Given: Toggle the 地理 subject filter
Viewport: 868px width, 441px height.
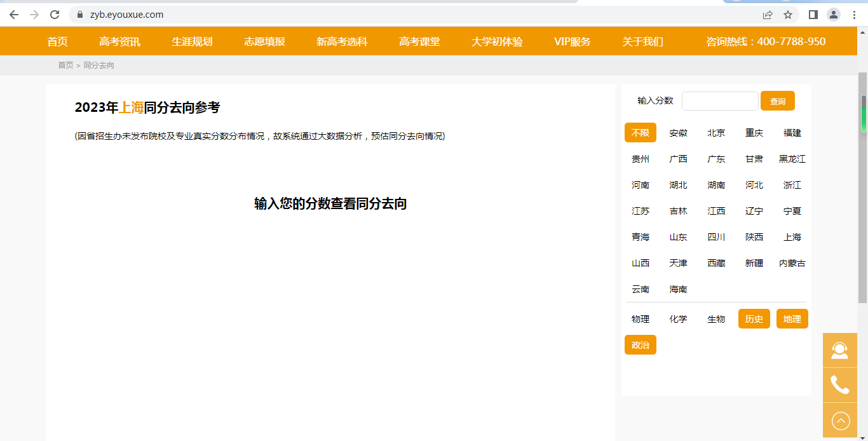Looking at the screenshot, I should click(792, 319).
